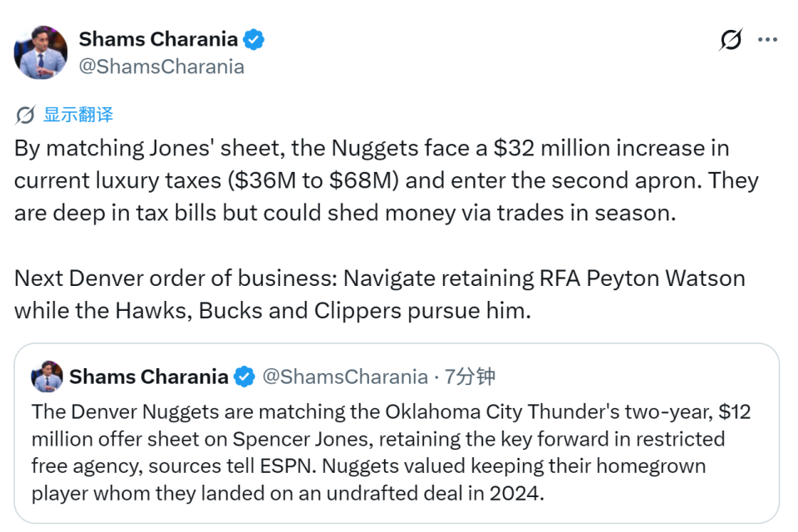
Task: Open the small avatar in the quoted tweet
Action: 47,377
